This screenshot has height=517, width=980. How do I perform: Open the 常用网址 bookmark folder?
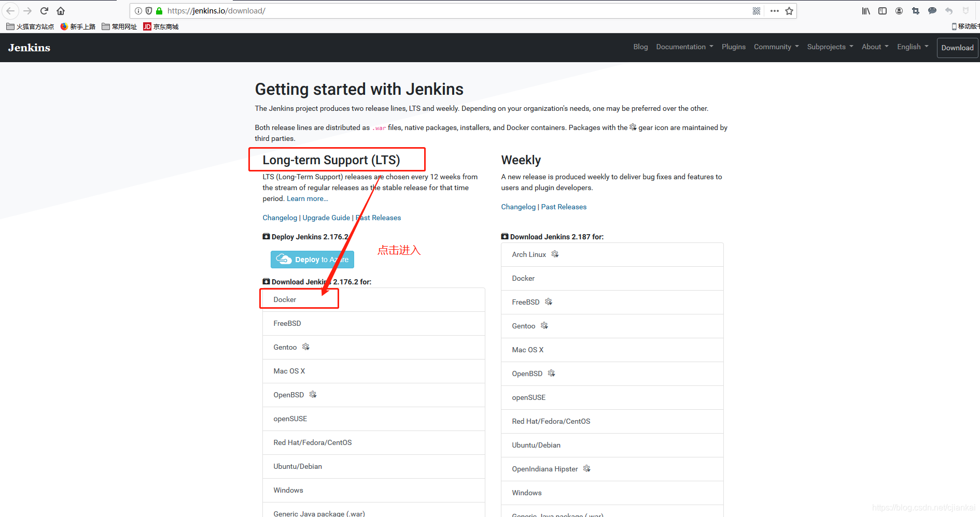click(119, 26)
